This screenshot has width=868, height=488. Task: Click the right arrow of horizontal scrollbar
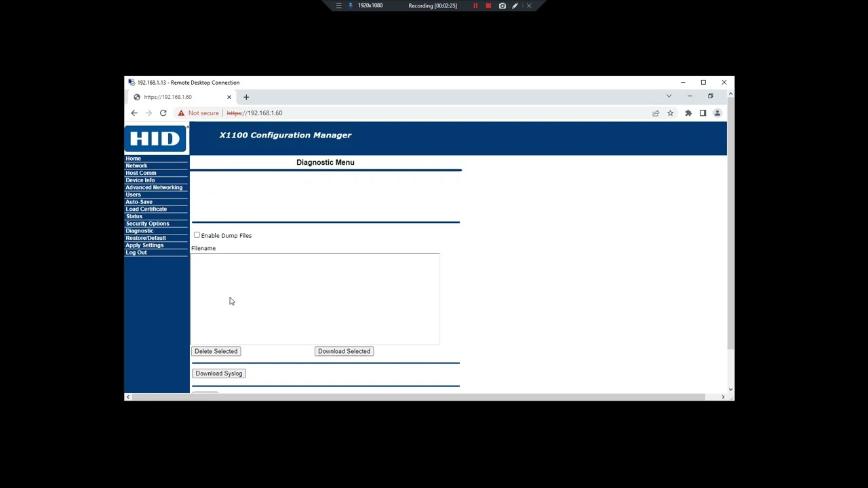[x=723, y=396]
